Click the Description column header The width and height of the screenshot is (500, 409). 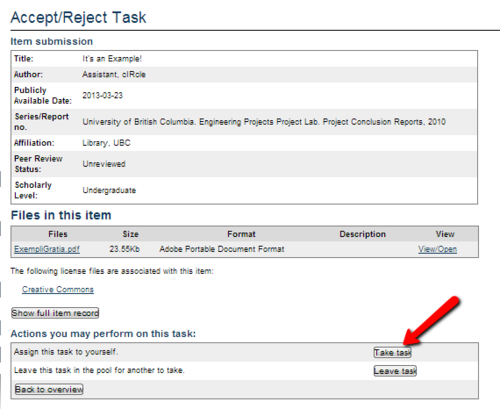tap(362, 234)
